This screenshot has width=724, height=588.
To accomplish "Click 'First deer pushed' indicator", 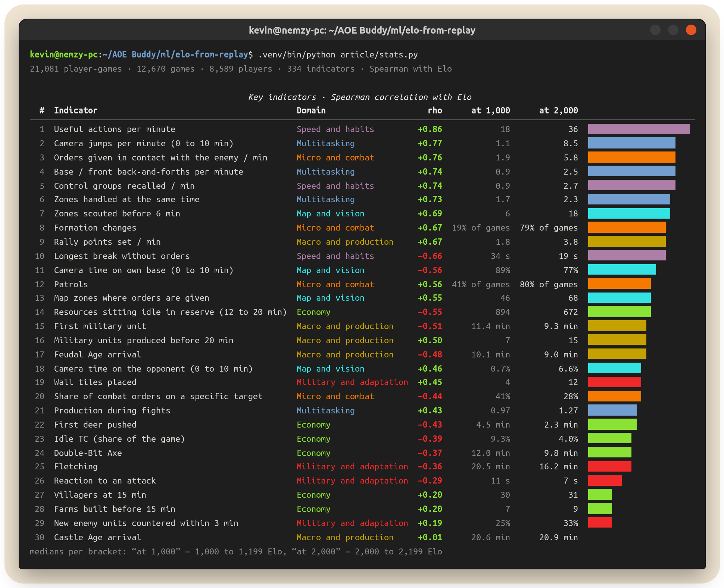I will click(x=95, y=425).
